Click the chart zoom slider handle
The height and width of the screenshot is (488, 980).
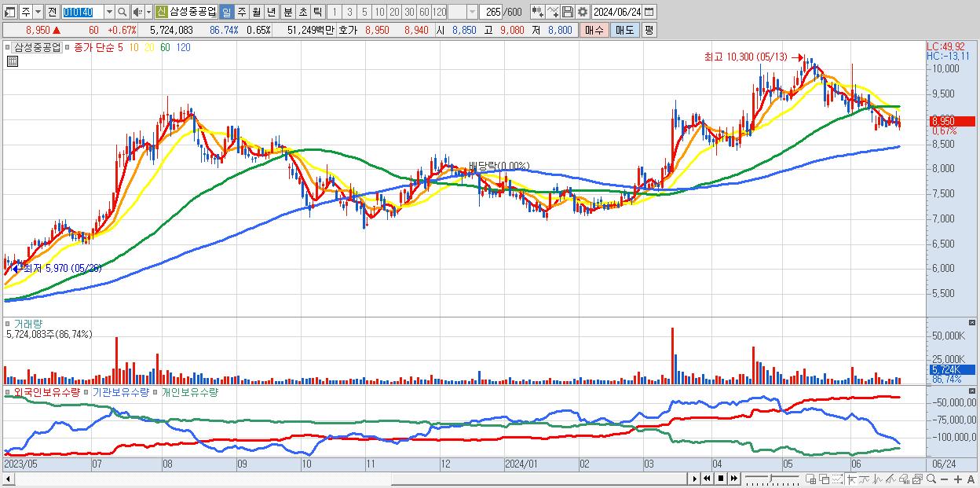tap(770, 478)
